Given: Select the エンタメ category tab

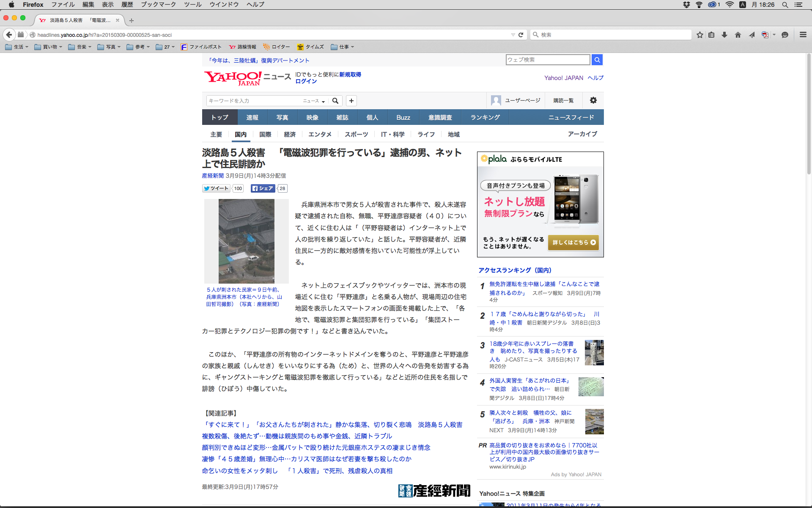Looking at the screenshot, I should [320, 134].
